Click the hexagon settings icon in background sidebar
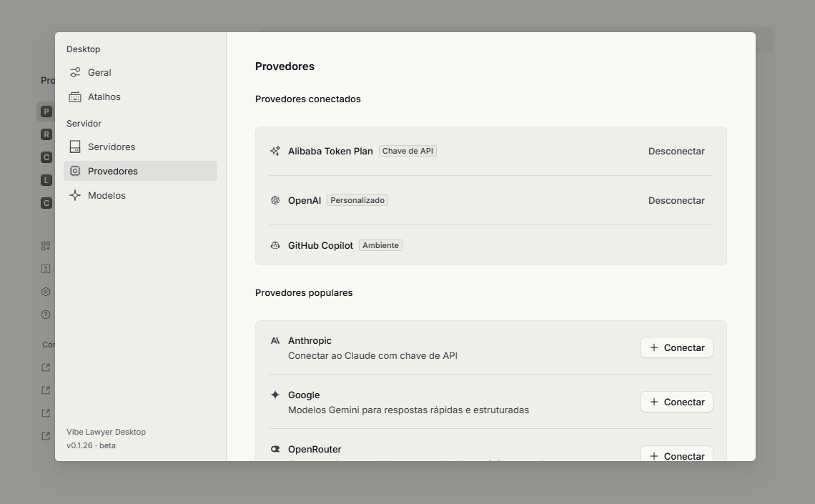 pyautogui.click(x=46, y=292)
